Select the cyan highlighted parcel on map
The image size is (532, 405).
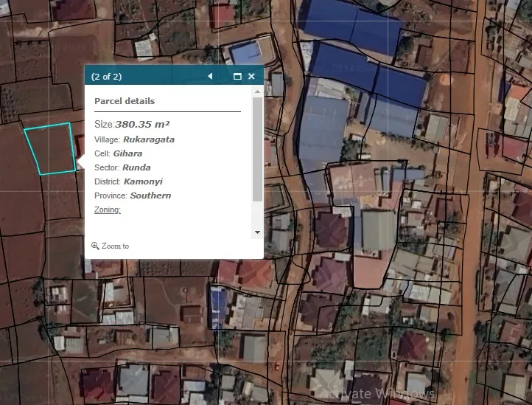[x=51, y=149]
